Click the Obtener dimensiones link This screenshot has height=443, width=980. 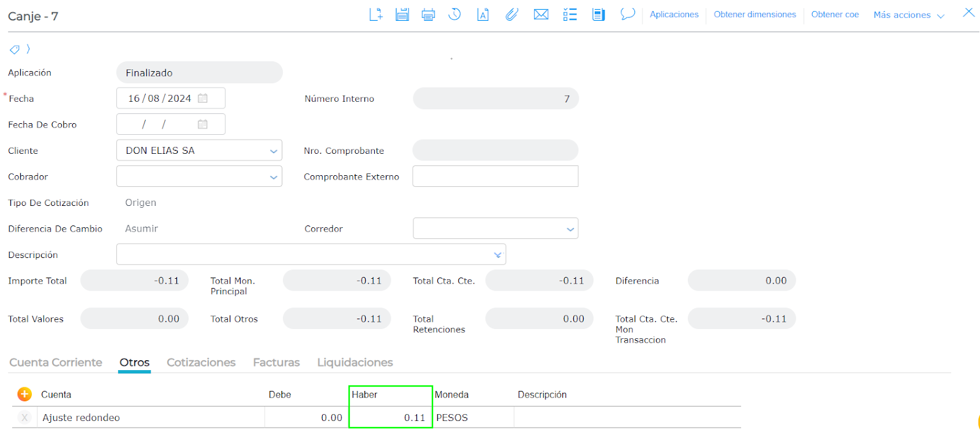click(x=755, y=15)
